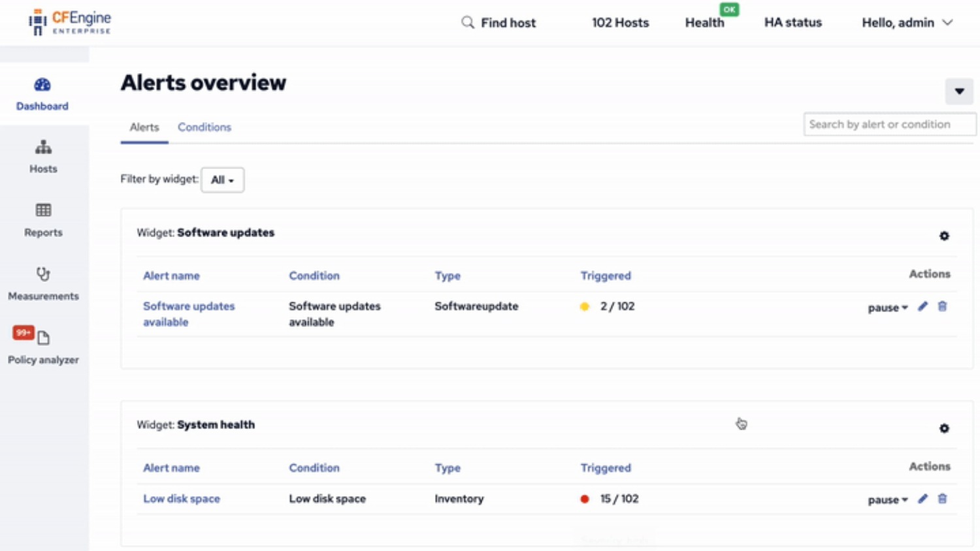
Task: Expand the Hello, admin user menu
Action: click(x=907, y=23)
